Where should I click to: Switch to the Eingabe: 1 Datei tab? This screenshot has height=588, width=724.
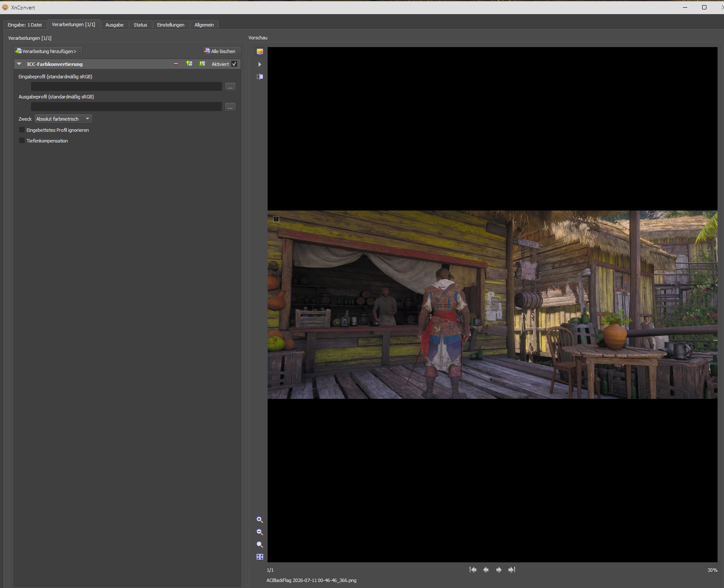pos(25,25)
